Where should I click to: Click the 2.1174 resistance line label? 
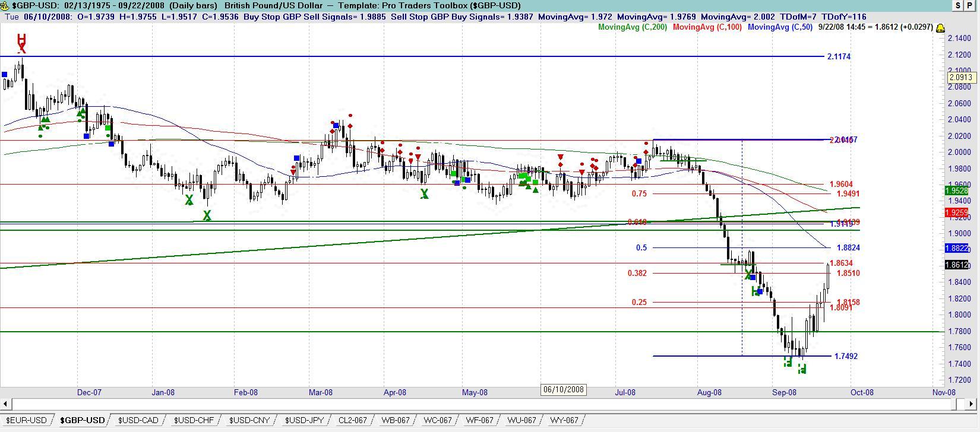click(x=839, y=56)
